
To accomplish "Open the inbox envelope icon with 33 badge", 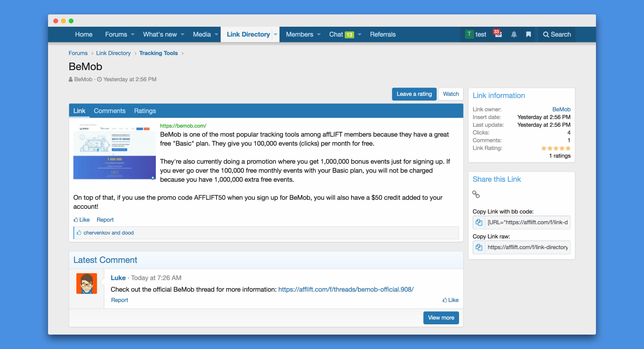I will click(x=498, y=34).
